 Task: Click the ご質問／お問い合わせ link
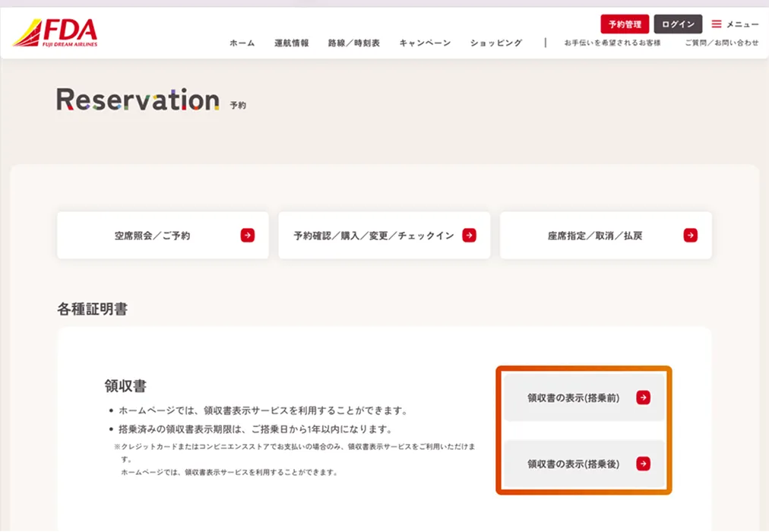(x=721, y=43)
